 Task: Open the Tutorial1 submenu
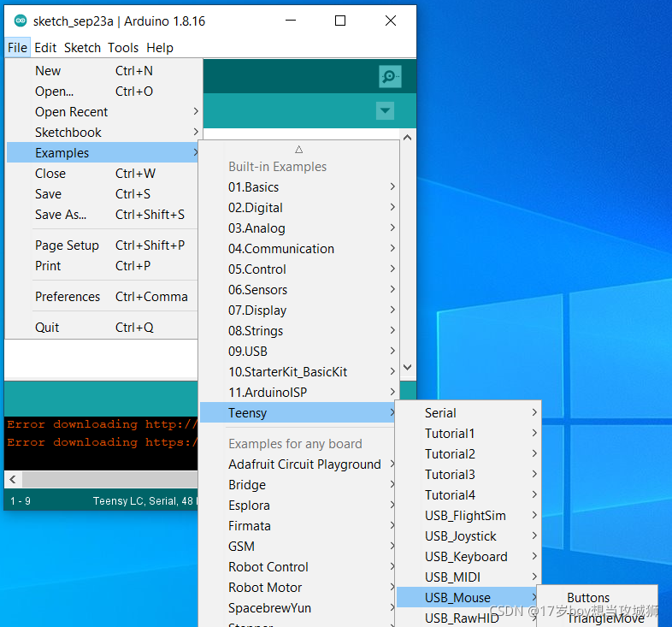pyautogui.click(x=468, y=434)
